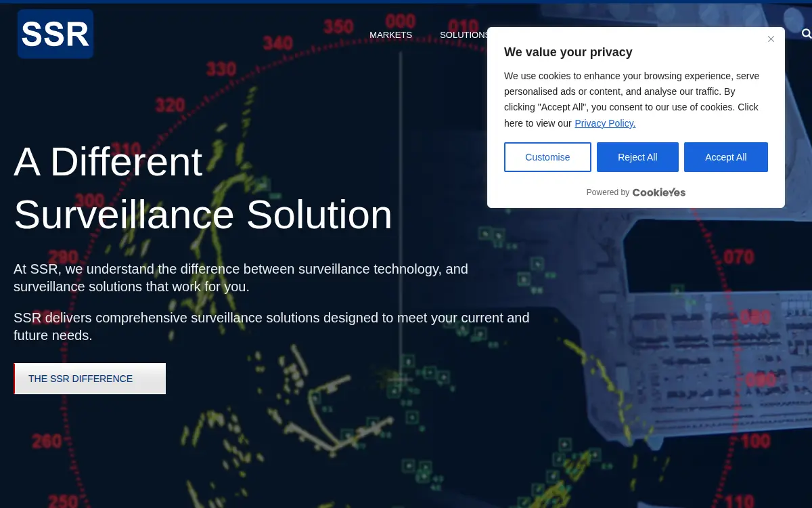Viewport: 812px width, 508px height.
Task: Click the paragraph starting 'SSR delivers comprehensive'
Action: [271, 326]
